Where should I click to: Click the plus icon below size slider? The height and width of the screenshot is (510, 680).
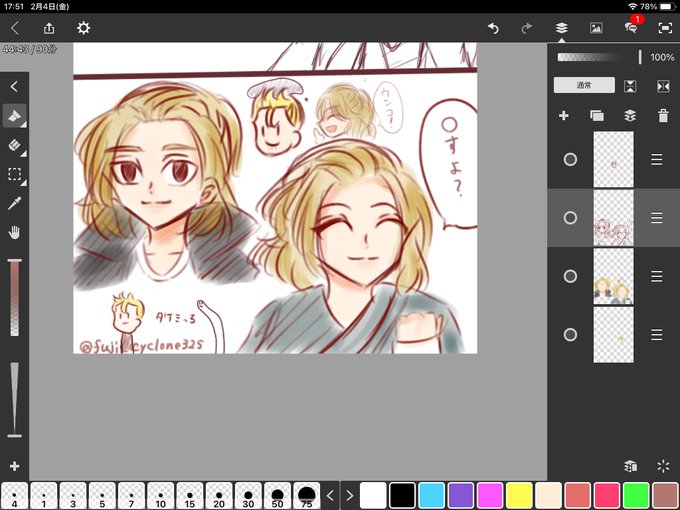[x=14, y=466]
